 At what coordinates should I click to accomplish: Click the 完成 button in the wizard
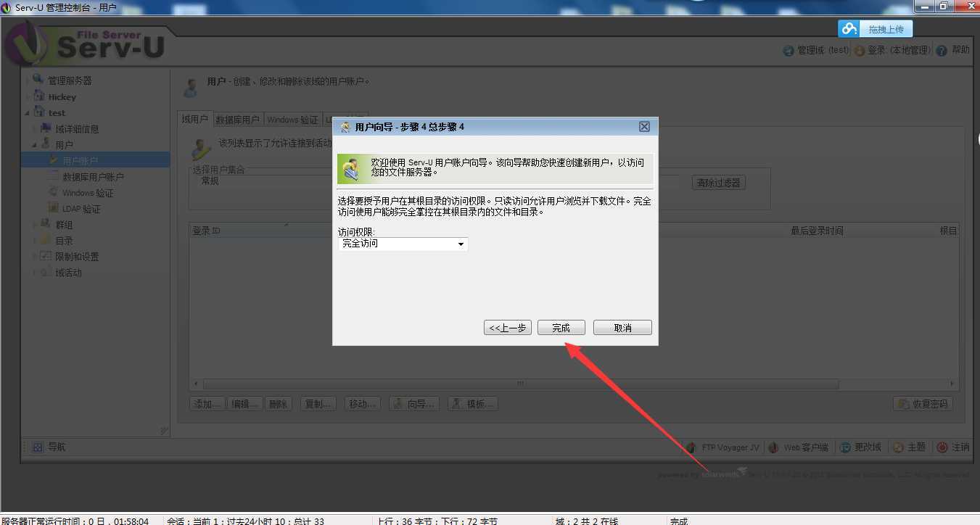click(561, 328)
